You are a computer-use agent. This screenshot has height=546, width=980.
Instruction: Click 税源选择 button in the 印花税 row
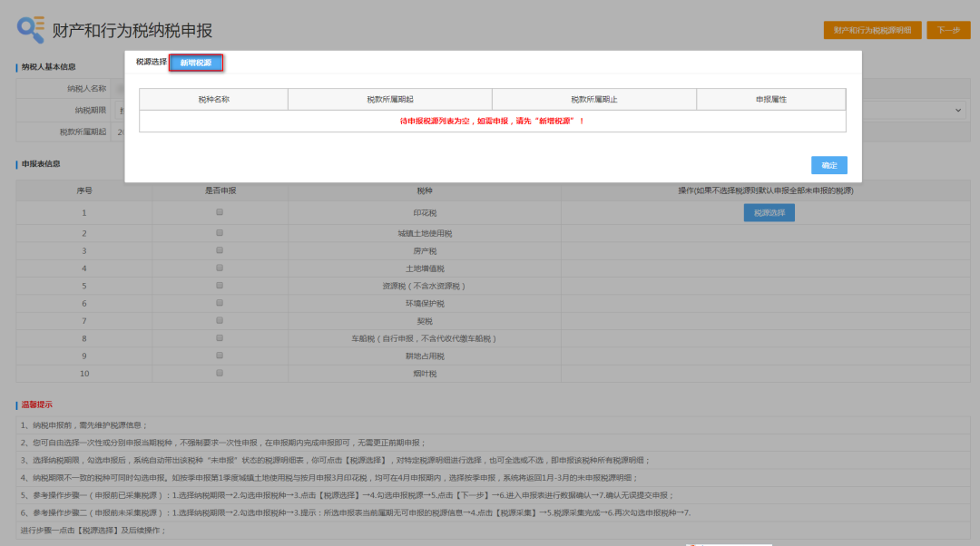pyautogui.click(x=769, y=212)
